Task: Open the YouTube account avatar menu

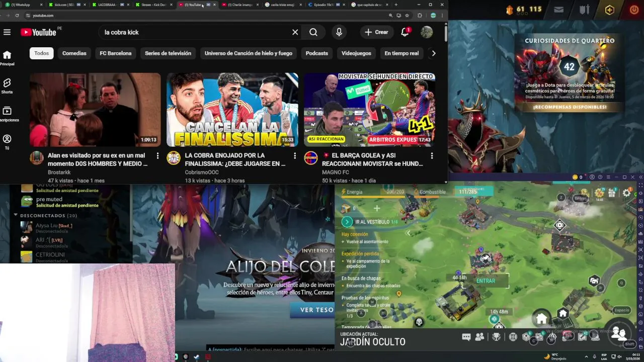Action: tap(427, 32)
